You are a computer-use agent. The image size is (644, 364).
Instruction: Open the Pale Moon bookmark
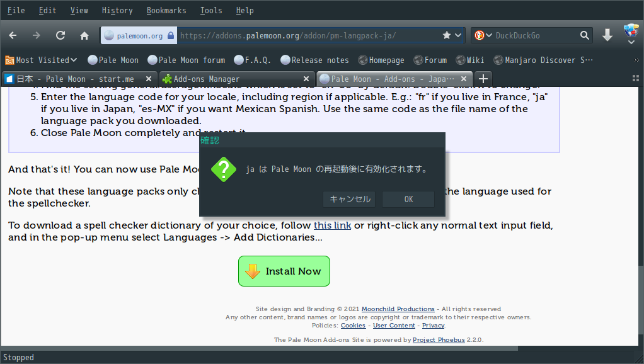pyautogui.click(x=113, y=60)
